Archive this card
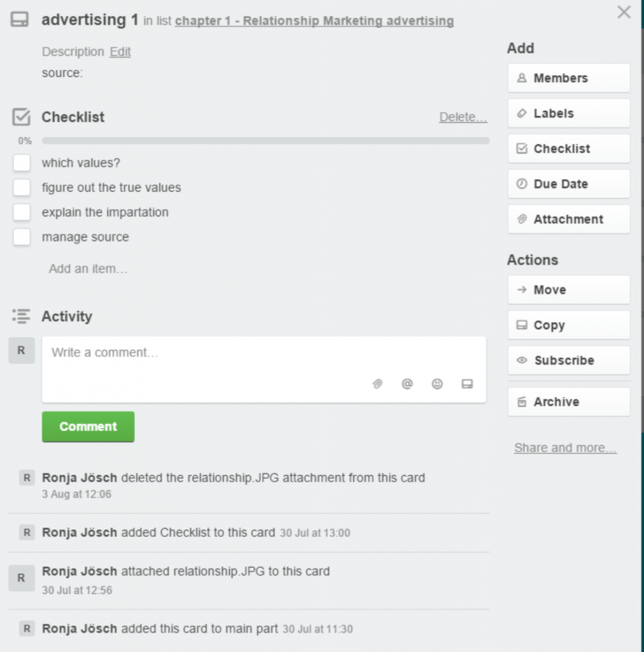 click(568, 402)
